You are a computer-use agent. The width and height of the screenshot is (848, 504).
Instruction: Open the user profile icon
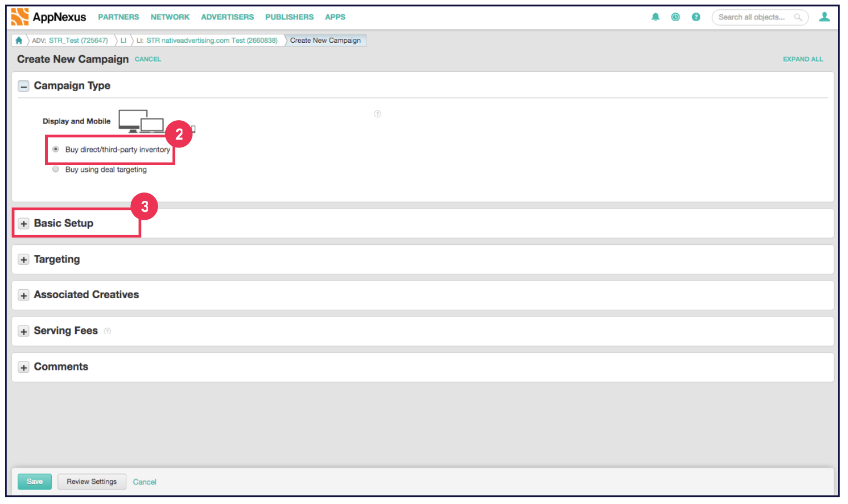coord(824,17)
